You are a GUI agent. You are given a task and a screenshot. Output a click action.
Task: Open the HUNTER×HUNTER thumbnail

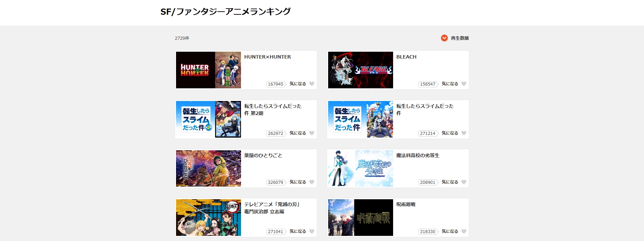point(209,70)
